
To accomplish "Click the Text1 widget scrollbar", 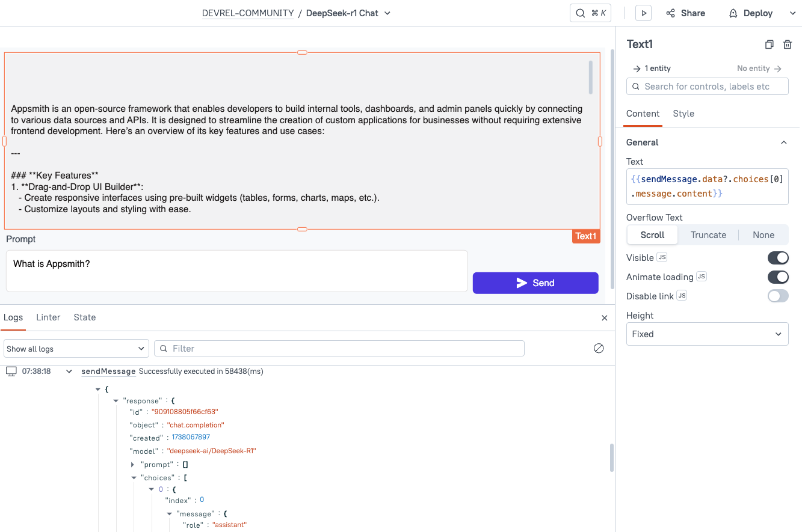I will click(591, 78).
